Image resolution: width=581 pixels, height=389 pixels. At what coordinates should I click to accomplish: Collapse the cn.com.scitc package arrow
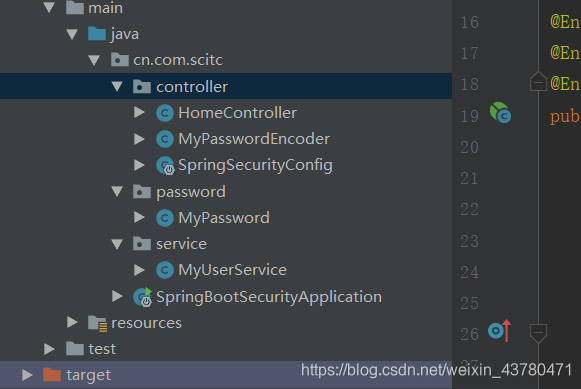(x=94, y=60)
